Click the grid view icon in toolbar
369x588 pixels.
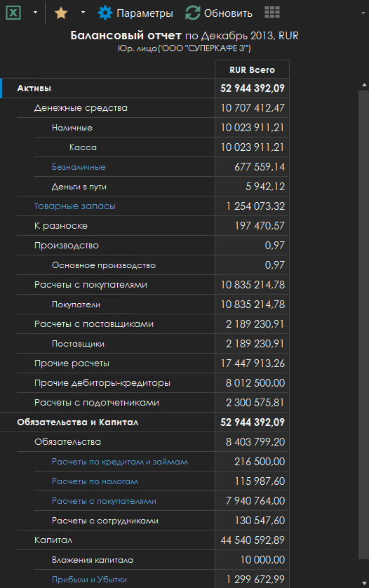click(x=272, y=13)
